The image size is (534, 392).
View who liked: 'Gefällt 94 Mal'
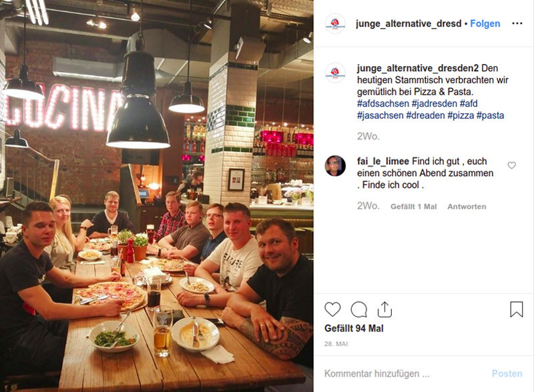click(354, 329)
